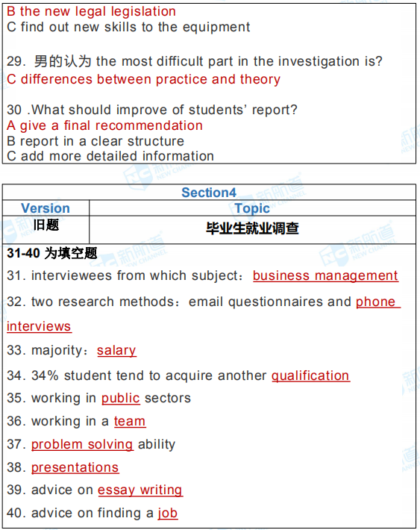Click red answer 'C differences between practice and theory'
This screenshot has width=420, height=530.
click(143, 79)
